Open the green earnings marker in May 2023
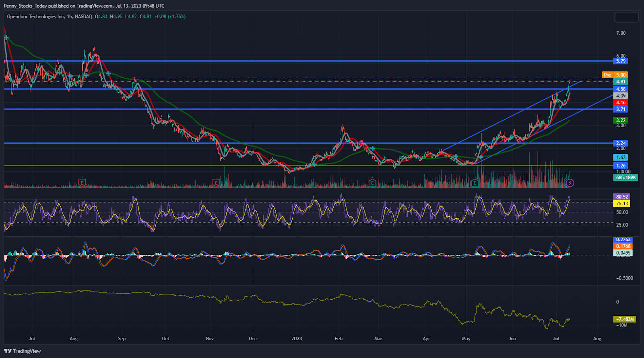This screenshot has width=644, height=358. pyautogui.click(x=475, y=183)
